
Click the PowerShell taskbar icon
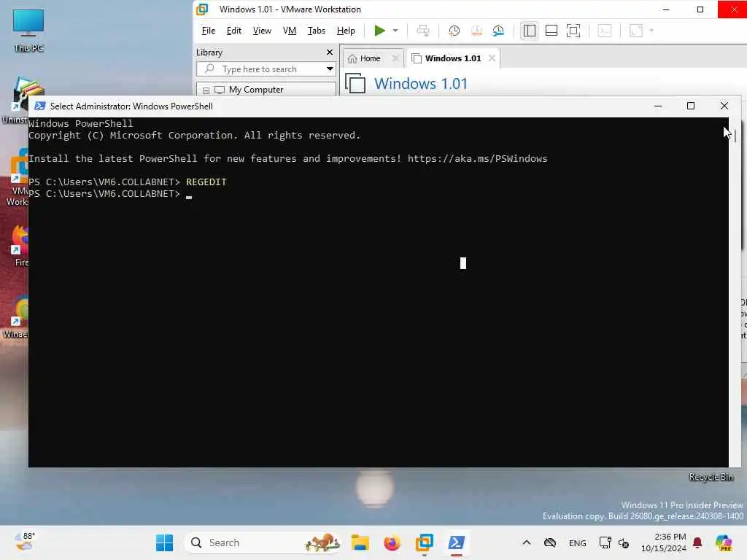click(456, 542)
